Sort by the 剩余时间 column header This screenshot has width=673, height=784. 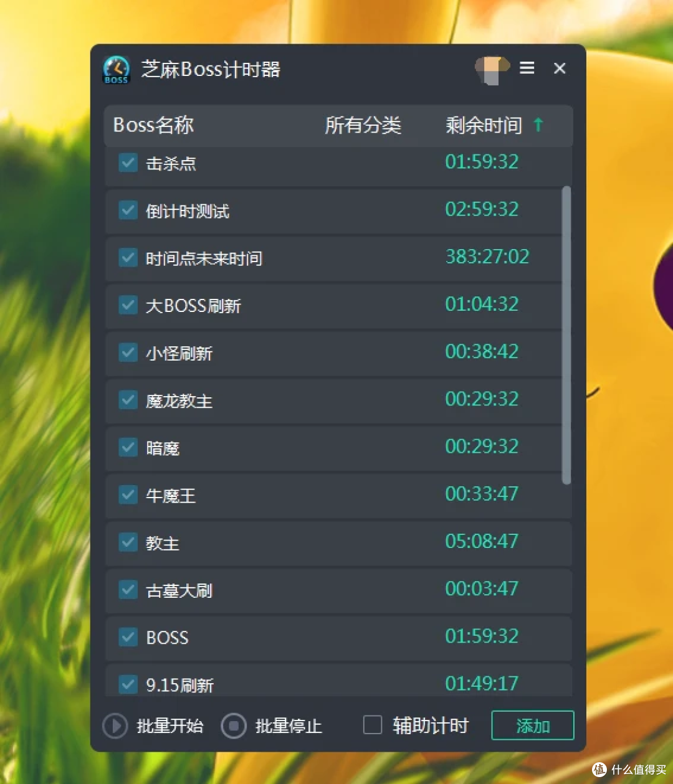[484, 125]
